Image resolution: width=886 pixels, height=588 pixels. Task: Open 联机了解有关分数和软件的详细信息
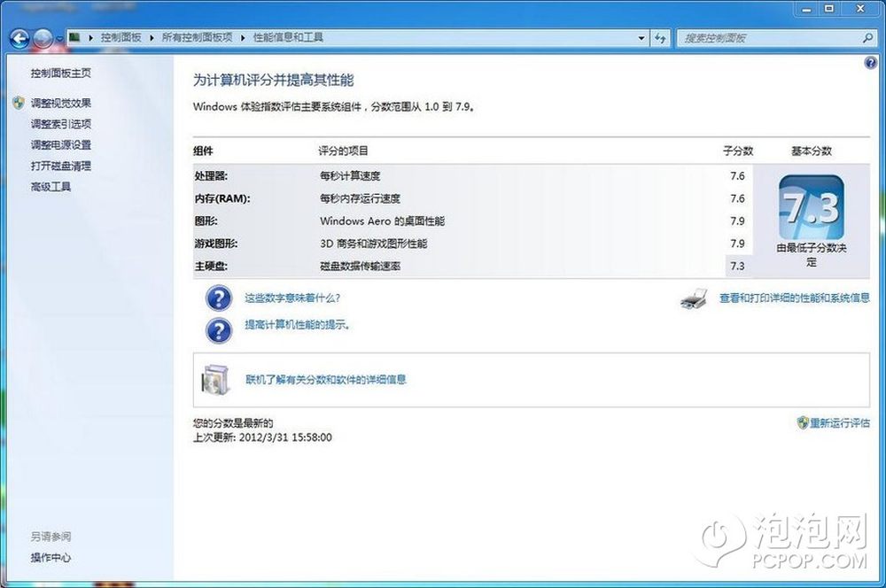[x=326, y=380]
